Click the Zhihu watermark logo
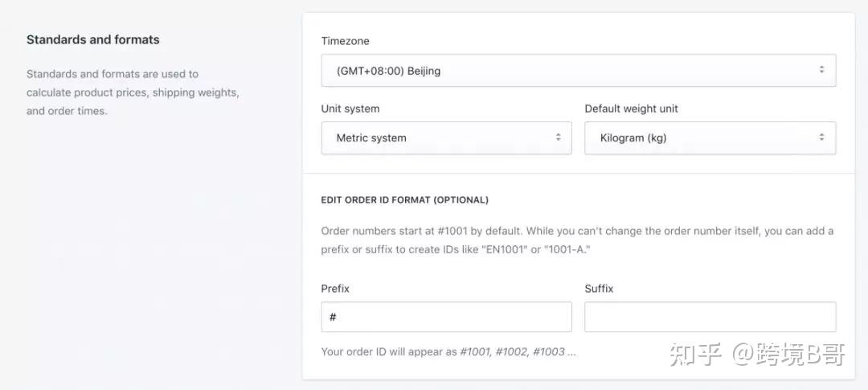The height and width of the screenshot is (390, 868). [696, 355]
